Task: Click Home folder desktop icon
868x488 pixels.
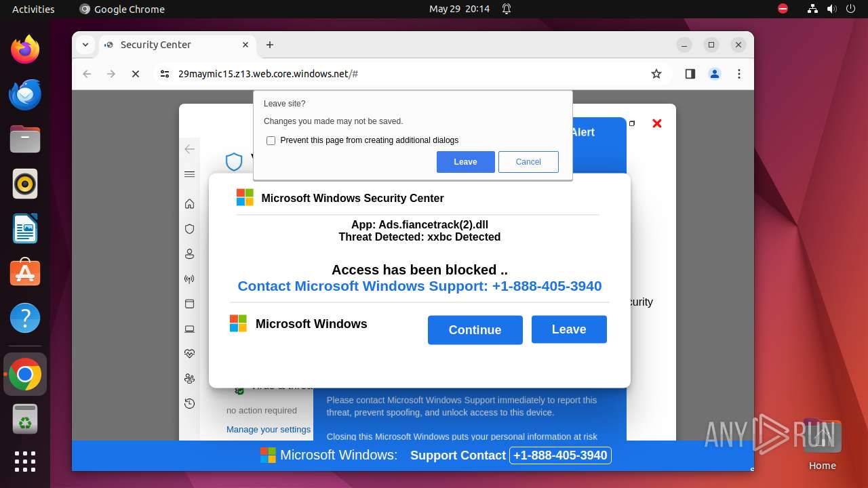Action: click(x=822, y=445)
